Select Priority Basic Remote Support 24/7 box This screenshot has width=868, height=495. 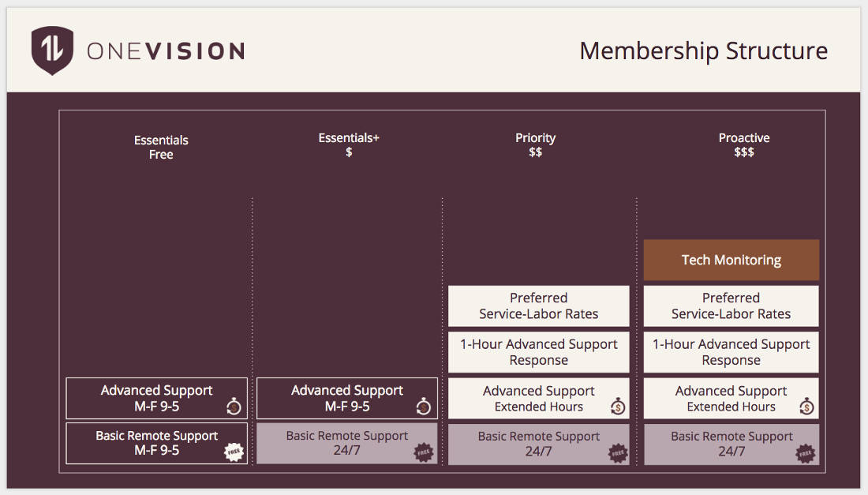pos(539,444)
